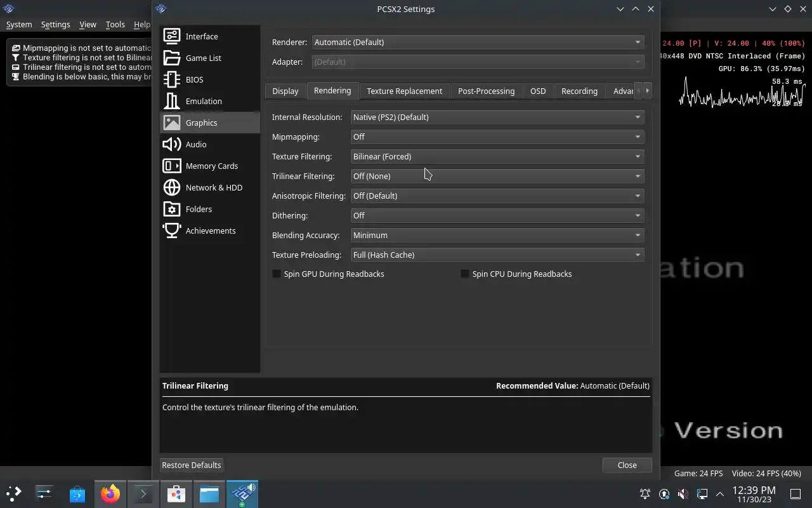Expand hidden system tray icons arrow
This screenshot has height=508, width=812.
720,493
